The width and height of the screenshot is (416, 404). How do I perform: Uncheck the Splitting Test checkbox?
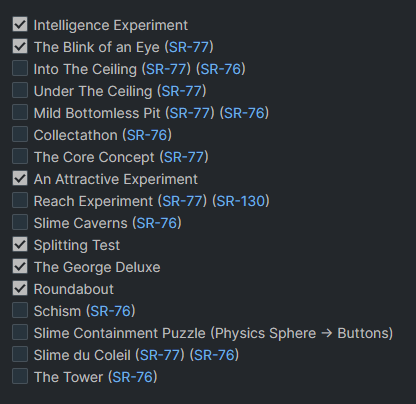click(20, 244)
